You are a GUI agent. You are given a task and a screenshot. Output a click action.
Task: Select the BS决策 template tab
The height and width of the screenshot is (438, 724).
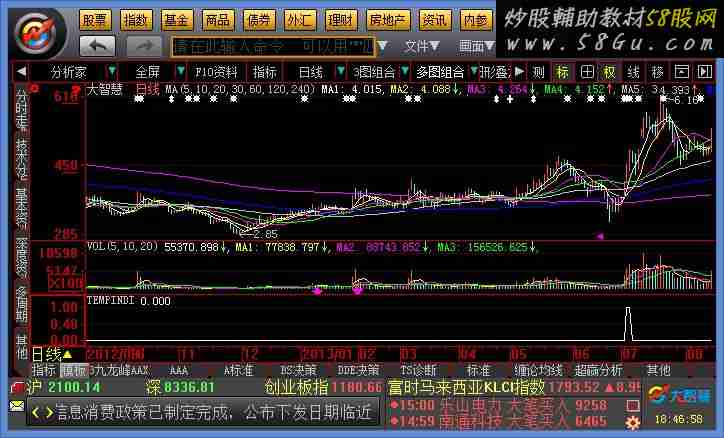(x=298, y=370)
